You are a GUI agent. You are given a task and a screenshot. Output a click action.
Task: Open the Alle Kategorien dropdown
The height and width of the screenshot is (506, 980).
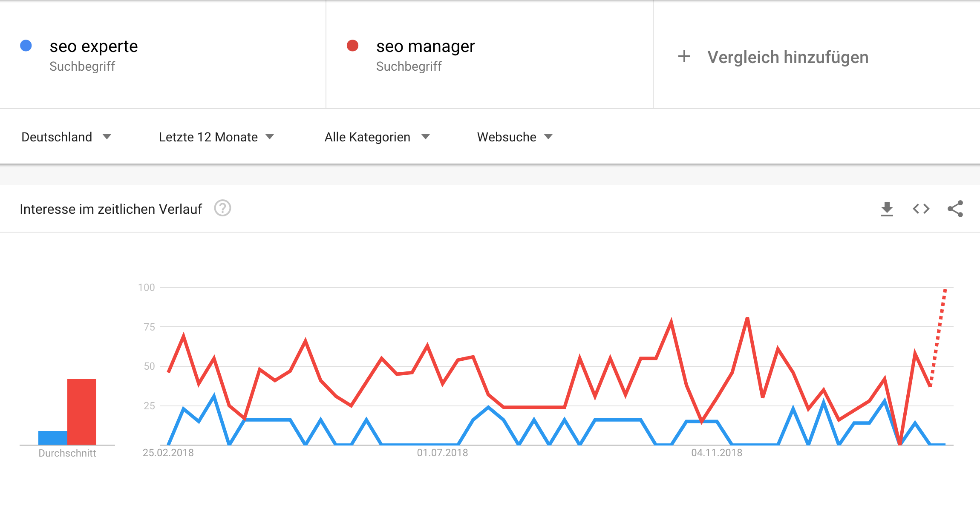tap(377, 137)
